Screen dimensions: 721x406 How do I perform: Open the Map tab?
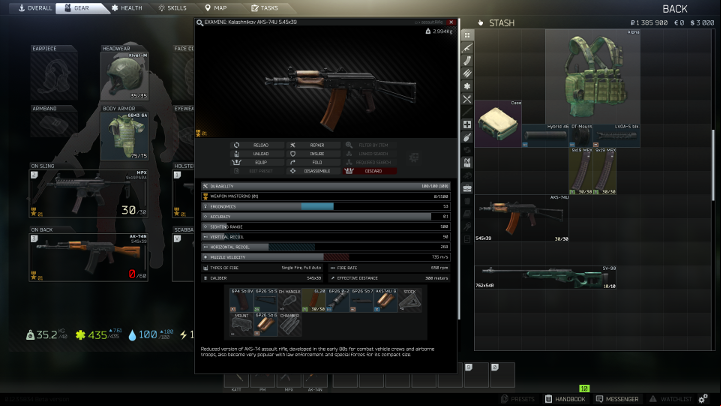click(x=216, y=8)
